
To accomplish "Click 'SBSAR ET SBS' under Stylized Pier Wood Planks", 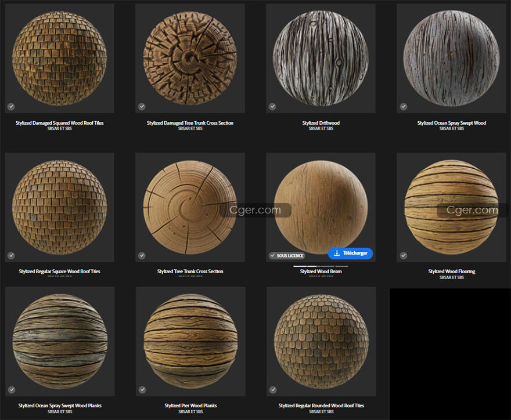I will click(190, 411).
